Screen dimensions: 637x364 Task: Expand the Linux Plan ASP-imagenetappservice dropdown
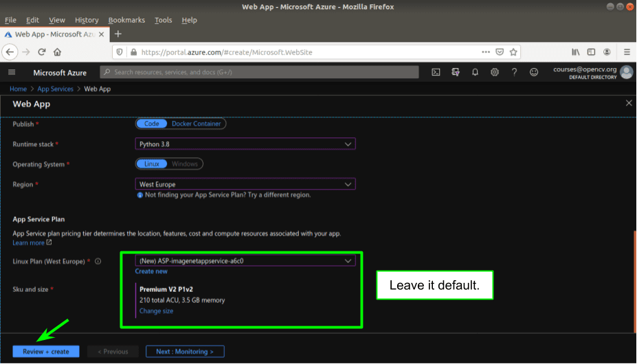tap(245, 261)
